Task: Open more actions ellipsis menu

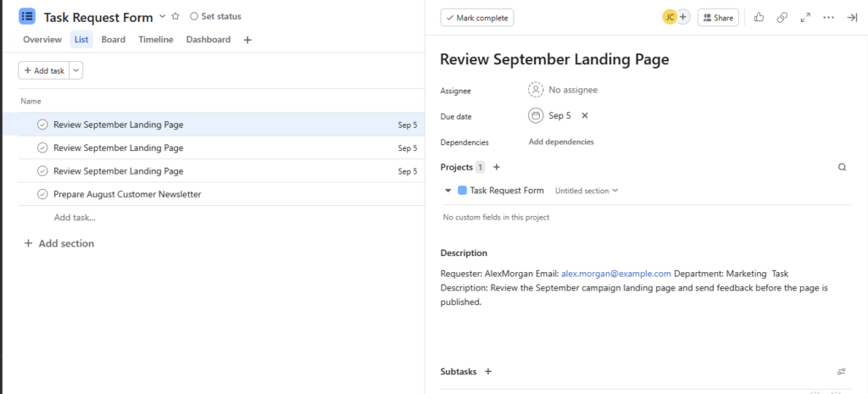Action: tap(829, 18)
